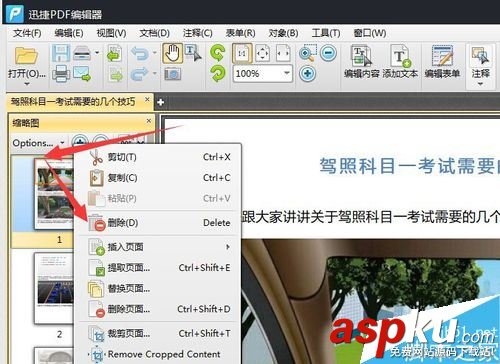Click the Scanner icon in the toolbar
The width and height of the screenshot is (500, 364).
82,53
